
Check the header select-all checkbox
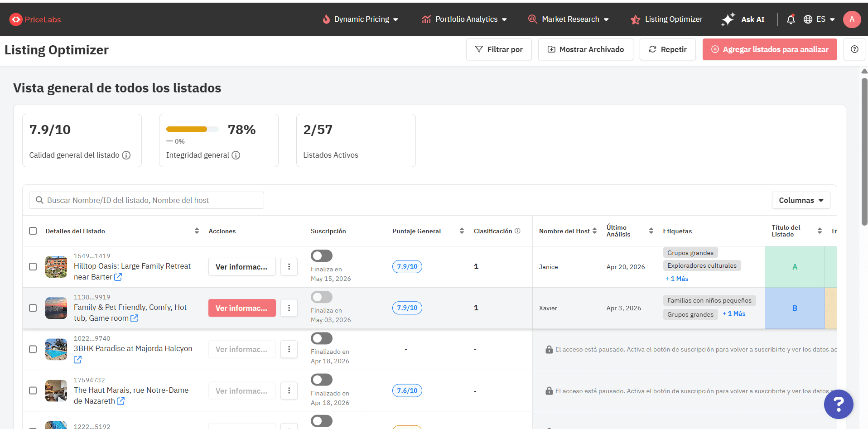33,231
